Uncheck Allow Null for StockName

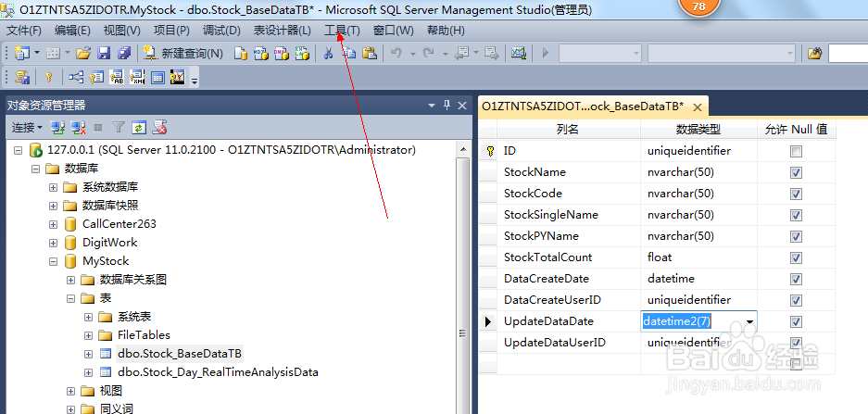click(796, 172)
